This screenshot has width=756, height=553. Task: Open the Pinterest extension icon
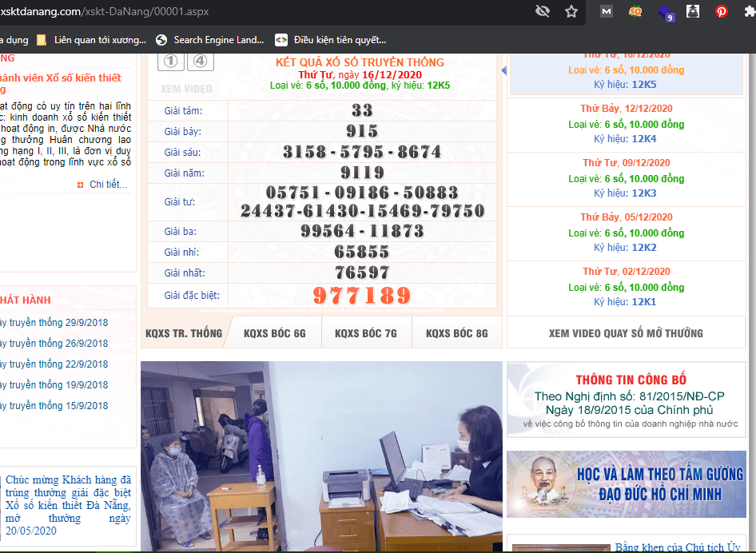pos(721,12)
